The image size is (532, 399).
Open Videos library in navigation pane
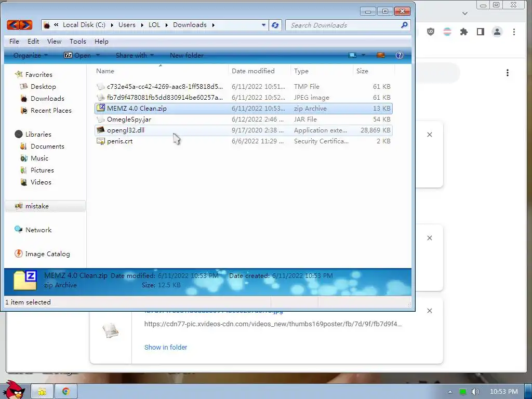[x=41, y=182]
